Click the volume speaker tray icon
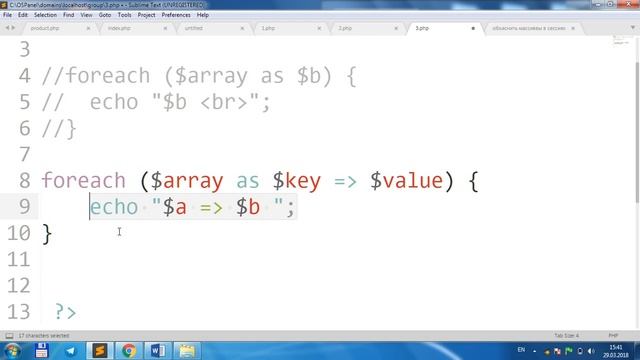Image resolution: width=640 pixels, height=360 pixels. (591, 351)
